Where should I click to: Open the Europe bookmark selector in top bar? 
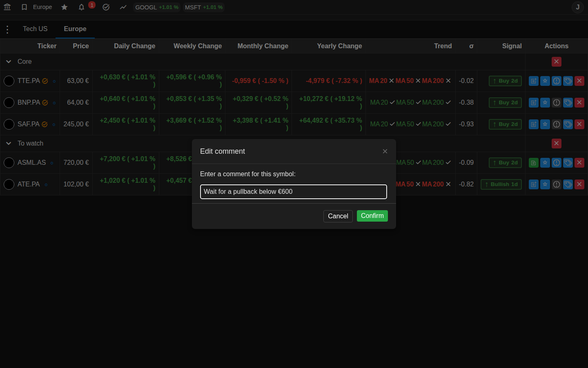pos(37,7)
